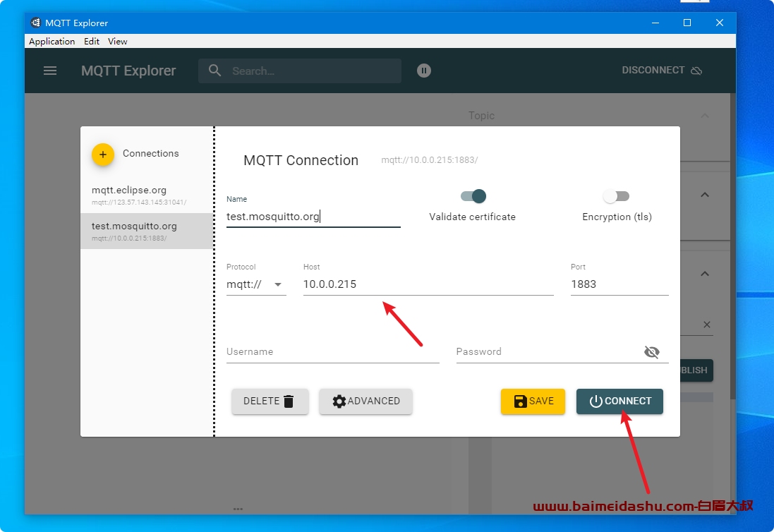
Task: Click the DISCONNECT button
Action: (661, 71)
